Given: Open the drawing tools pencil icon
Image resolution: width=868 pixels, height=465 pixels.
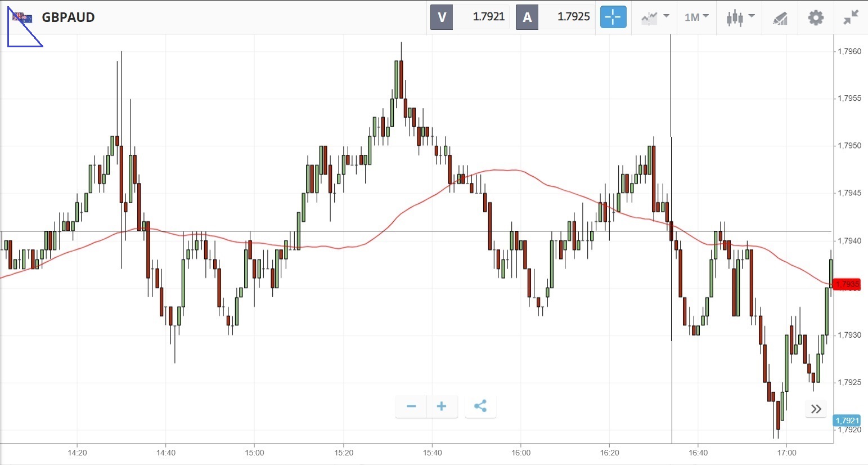Looking at the screenshot, I should click(x=780, y=18).
